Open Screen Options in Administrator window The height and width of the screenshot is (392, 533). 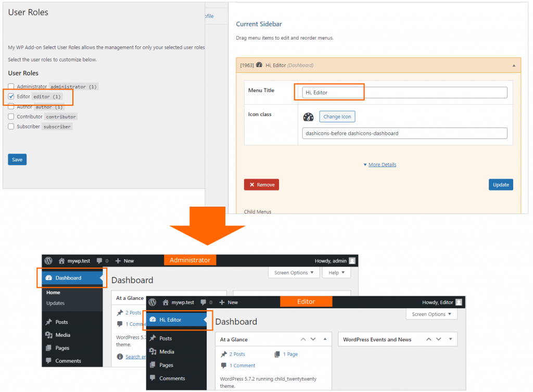pos(294,273)
